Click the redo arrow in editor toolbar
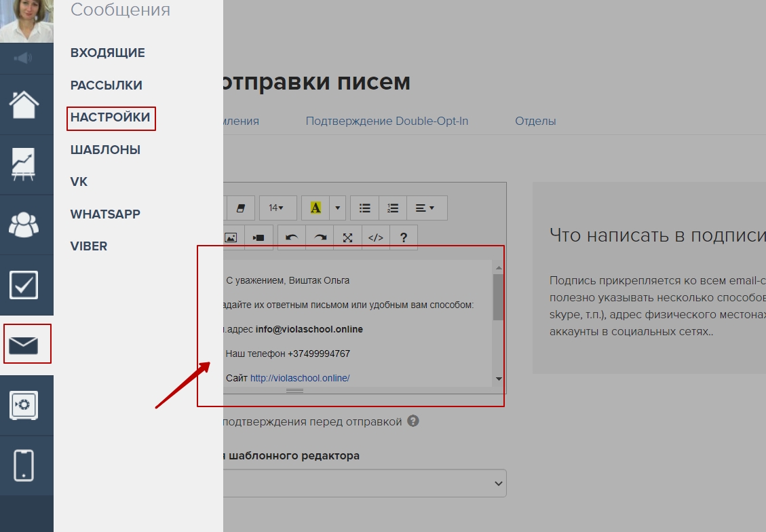Viewport: 766px width, 532px height. click(320, 237)
